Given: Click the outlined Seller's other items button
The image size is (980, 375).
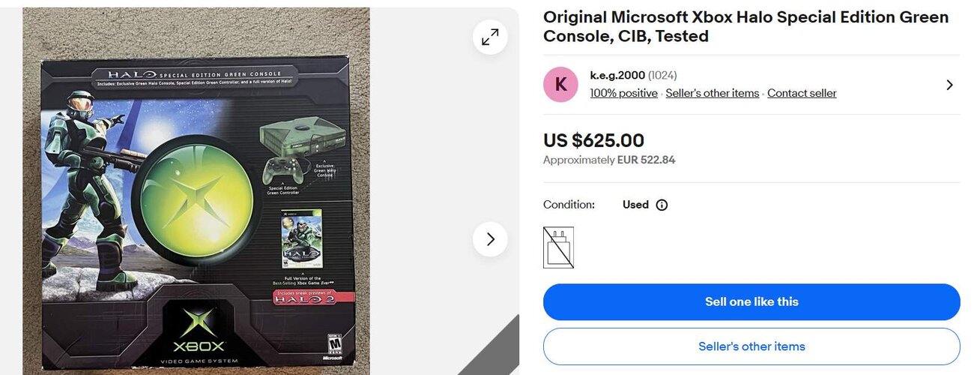Looking at the screenshot, I should [751, 346].
